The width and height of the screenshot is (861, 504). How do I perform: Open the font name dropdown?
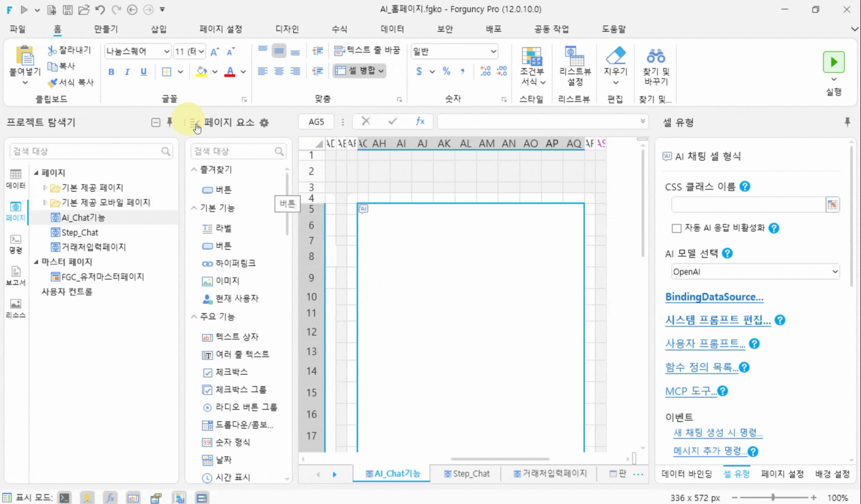pos(166,51)
